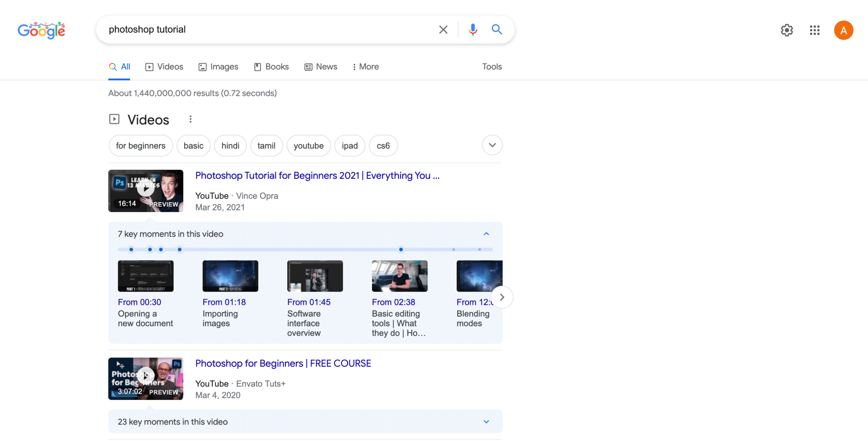Image resolution: width=868 pixels, height=441 pixels.
Task: Switch to the Images tab
Action: point(218,67)
